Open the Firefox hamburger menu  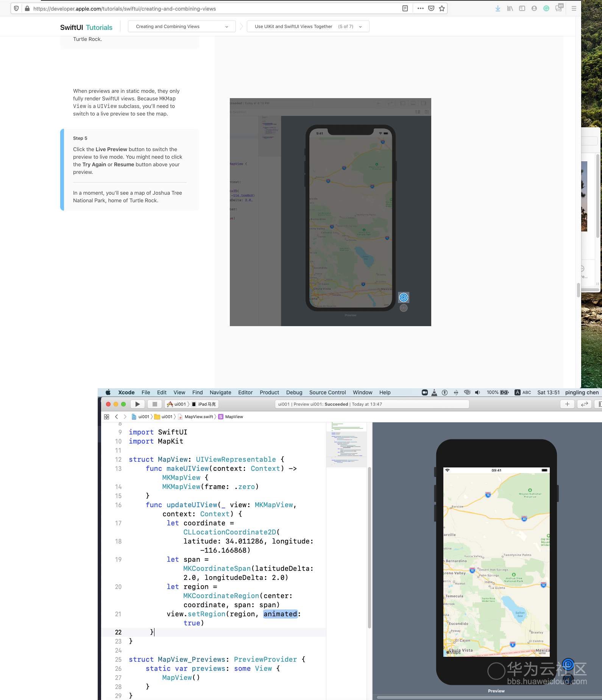coord(574,8)
